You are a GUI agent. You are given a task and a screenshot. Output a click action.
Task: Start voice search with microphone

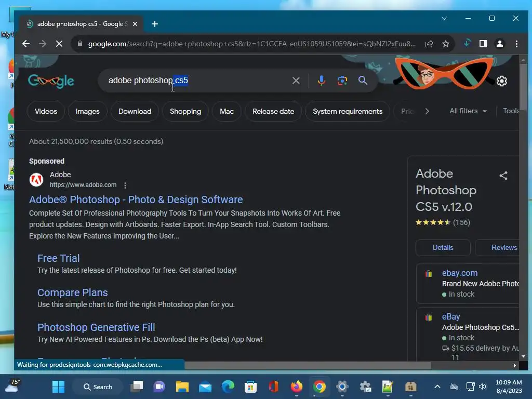[321, 81]
